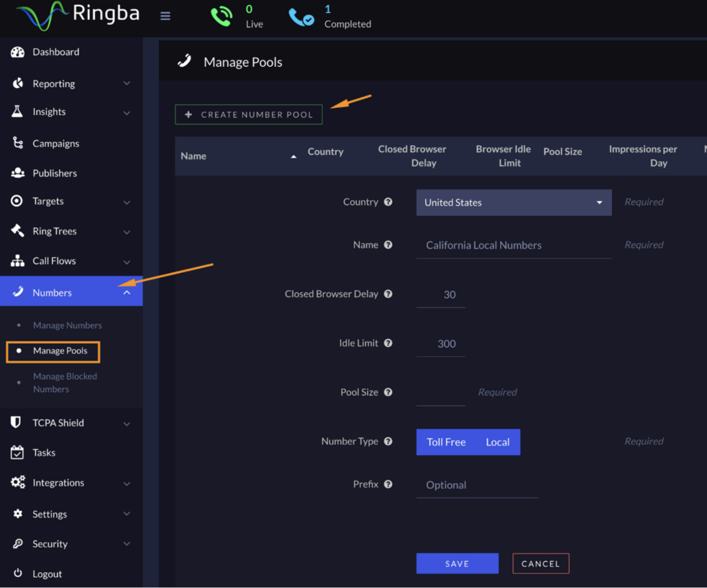Click the Ringba logo

[78, 15]
